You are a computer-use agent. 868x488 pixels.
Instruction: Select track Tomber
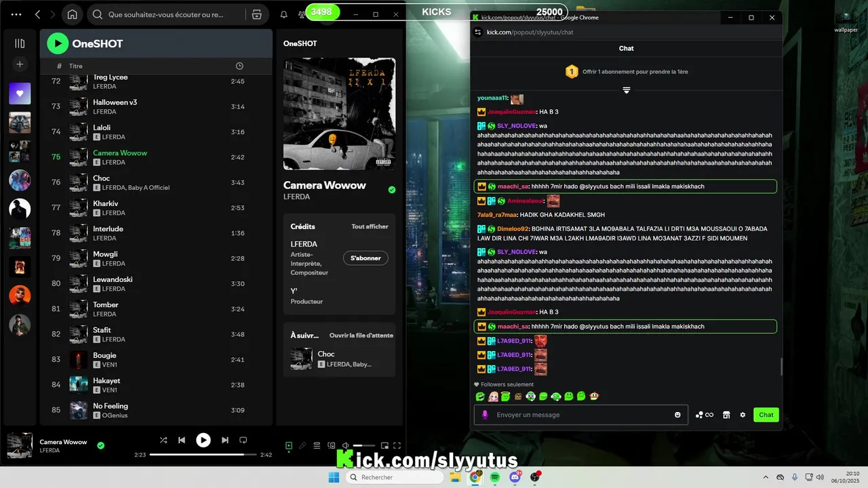tap(156, 309)
